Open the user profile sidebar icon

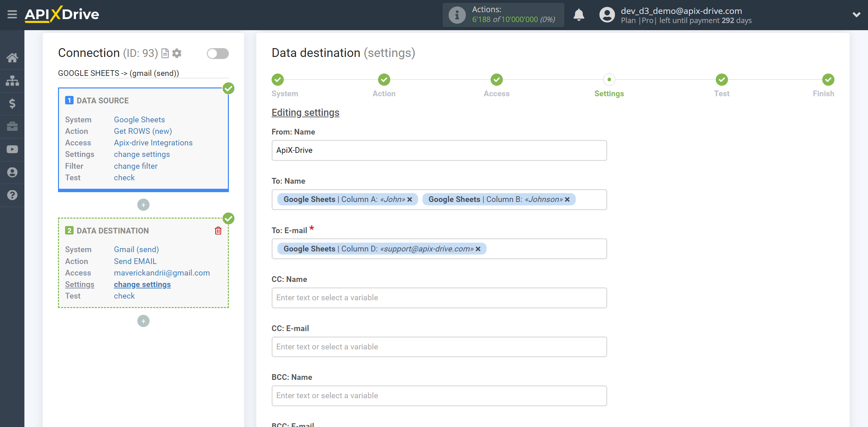click(x=12, y=172)
